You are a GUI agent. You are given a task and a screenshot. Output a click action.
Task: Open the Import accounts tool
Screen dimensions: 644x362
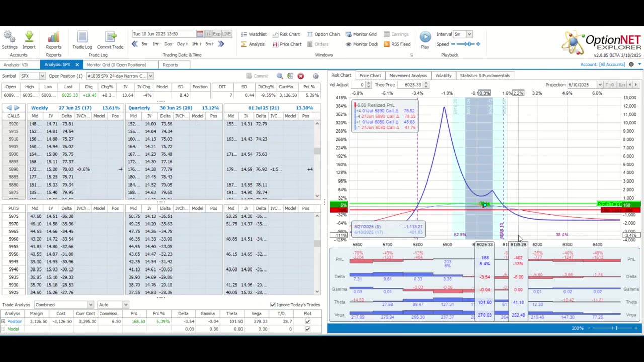[x=29, y=39]
